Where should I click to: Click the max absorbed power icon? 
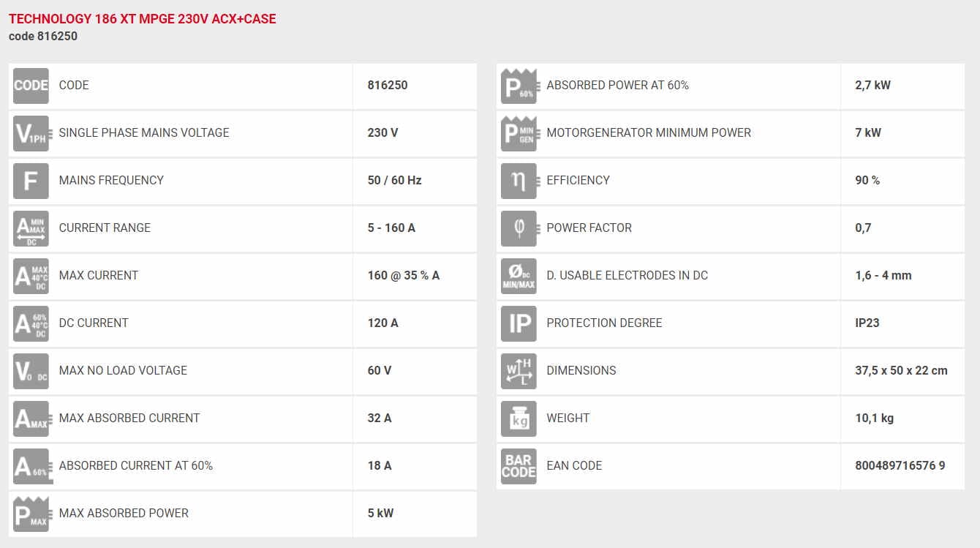[31, 514]
